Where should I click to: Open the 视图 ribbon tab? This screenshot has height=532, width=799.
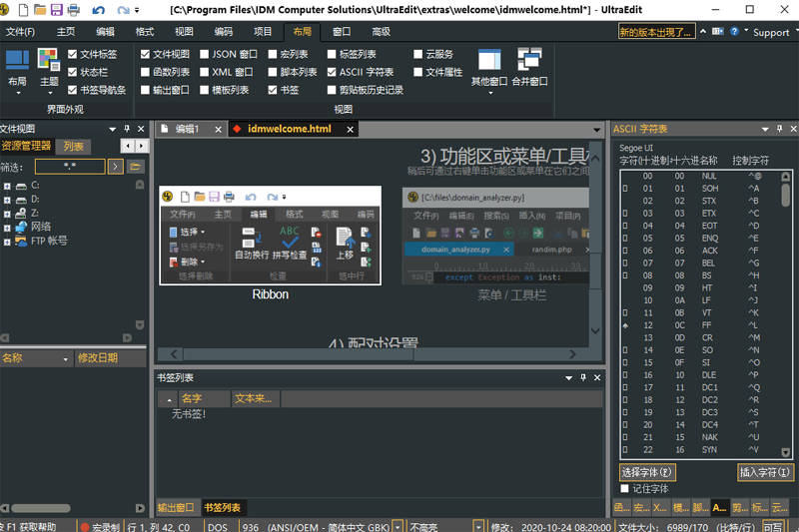click(184, 31)
